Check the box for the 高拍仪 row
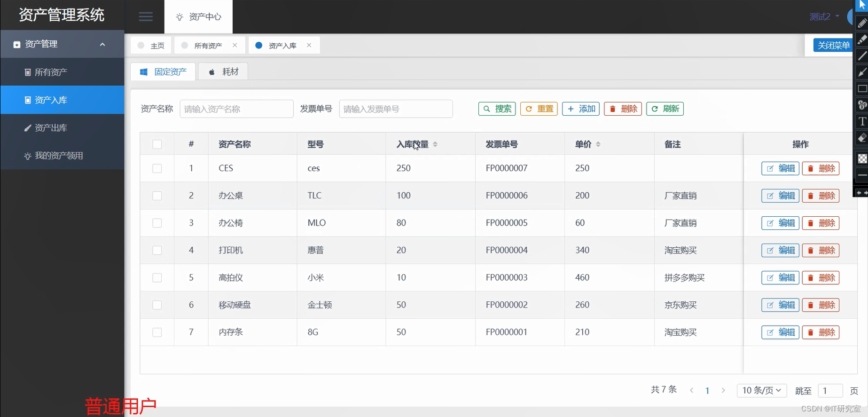This screenshot has height=417, width=868. point(157,277)
